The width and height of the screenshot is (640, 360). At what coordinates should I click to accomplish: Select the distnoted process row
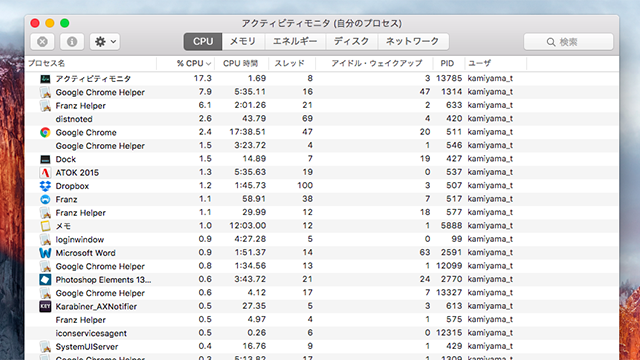pyautogui.click(x=322, y=119)
